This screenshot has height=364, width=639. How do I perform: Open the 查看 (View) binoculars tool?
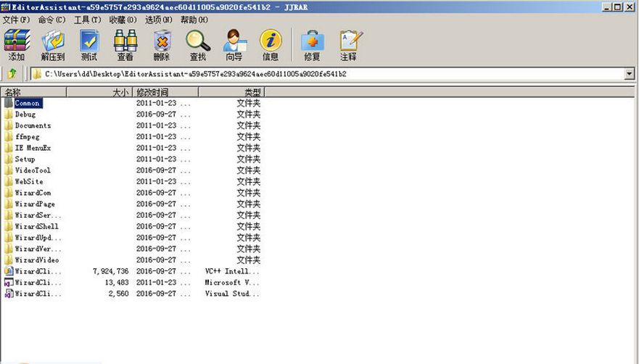(125, 45)
